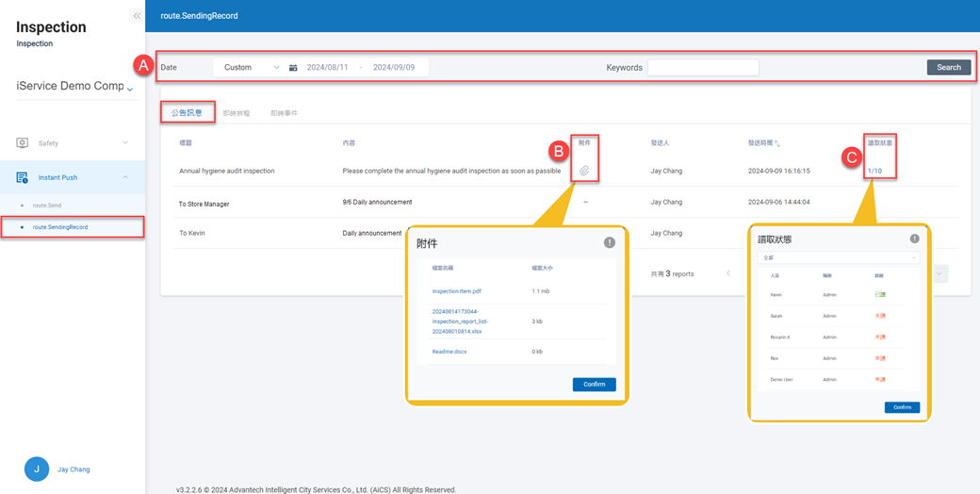The width and height of the screenshot is (980, 494).
Task: Open route.Send in the sidebar
Action: tap(47, 205)
